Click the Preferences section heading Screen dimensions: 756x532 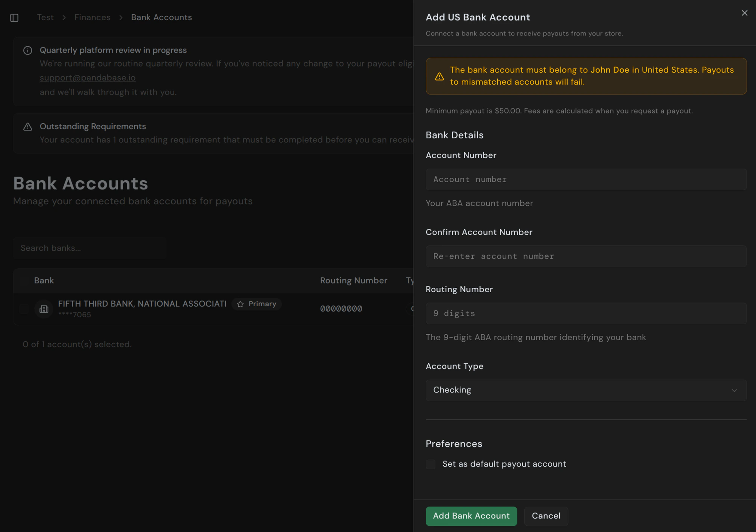click(454, 444)
